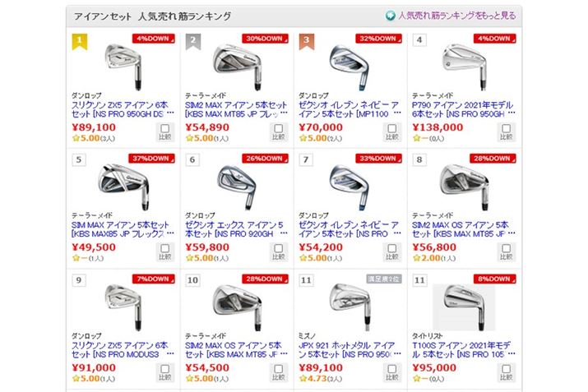Tick compare checkbox for ¥59,800 item

(x=278, y=248)
